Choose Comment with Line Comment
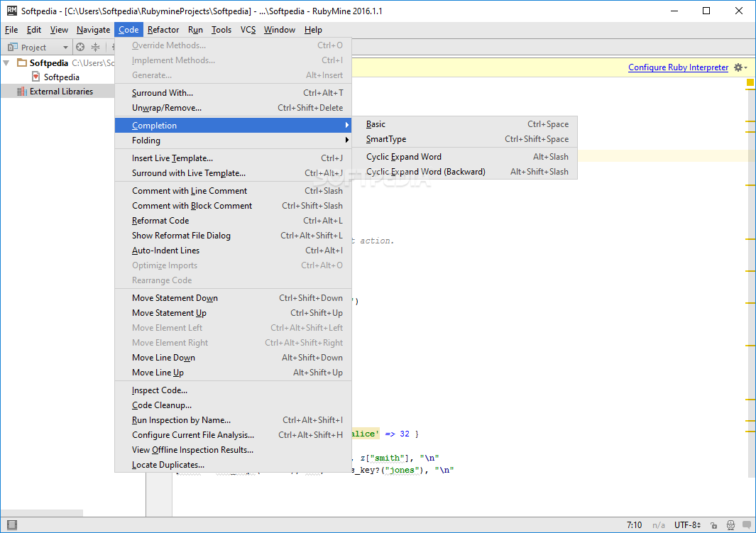 (233, 191)
